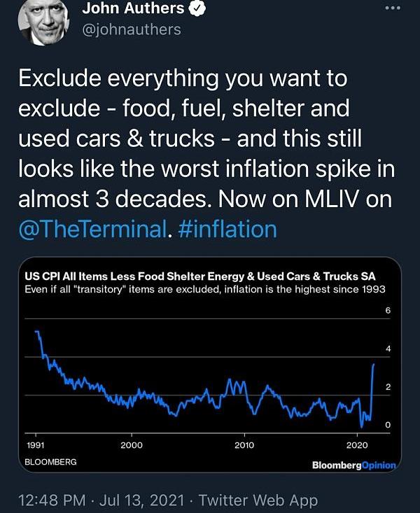Viewport: 420px width, 513px height.
Task: Open the embedded CPI chart image
Action: (x=210, y=365)
